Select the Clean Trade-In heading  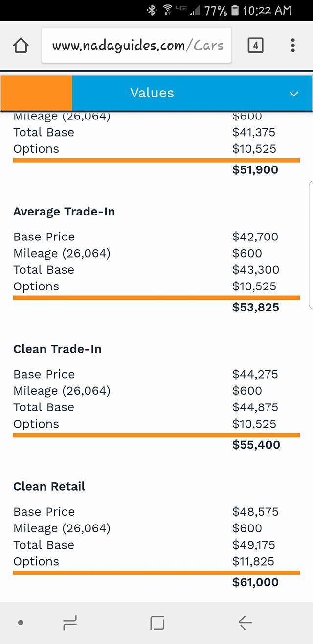click(x=58, y=349)
